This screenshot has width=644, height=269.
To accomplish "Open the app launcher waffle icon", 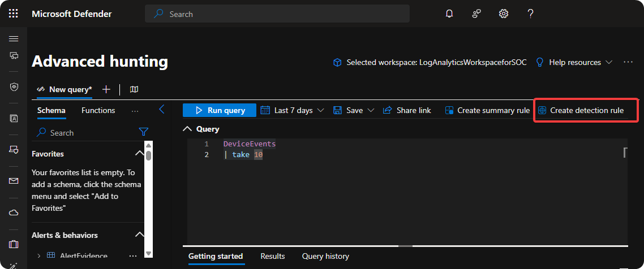I will coord(14,14).
